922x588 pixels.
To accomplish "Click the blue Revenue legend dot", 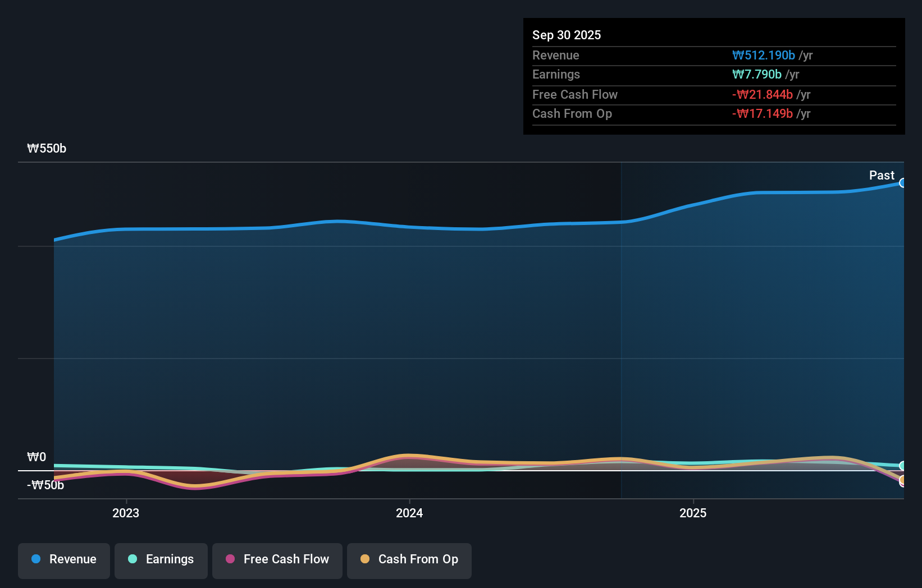I will [x=36, y=559].
